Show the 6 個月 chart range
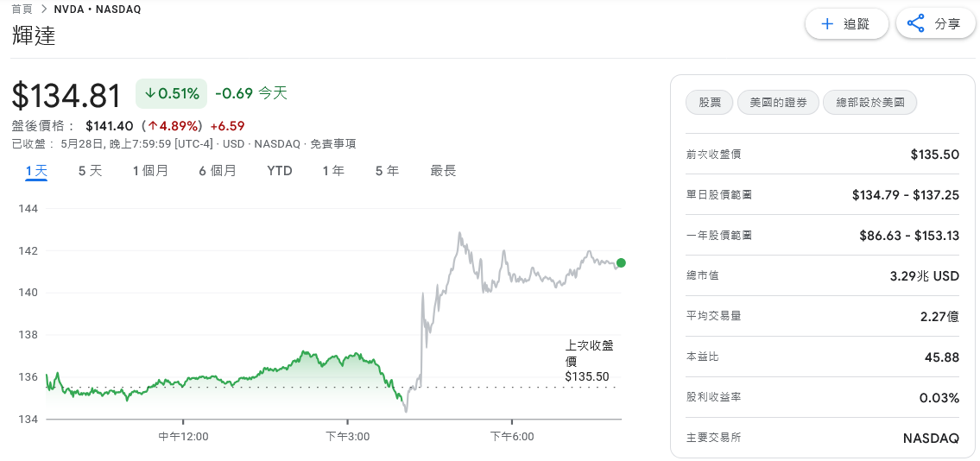The image size is (980, 461). click(218, 171)
